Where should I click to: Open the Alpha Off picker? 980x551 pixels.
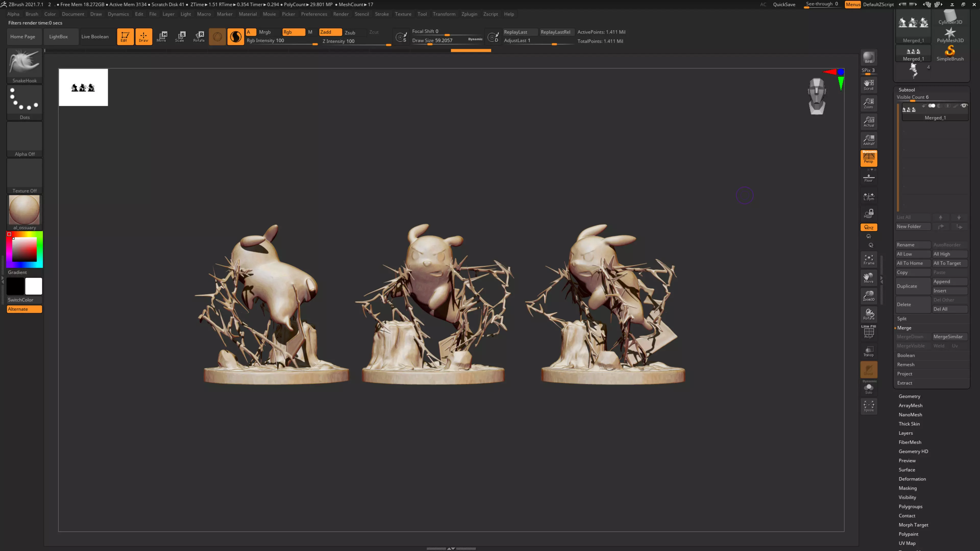point(24,139)
